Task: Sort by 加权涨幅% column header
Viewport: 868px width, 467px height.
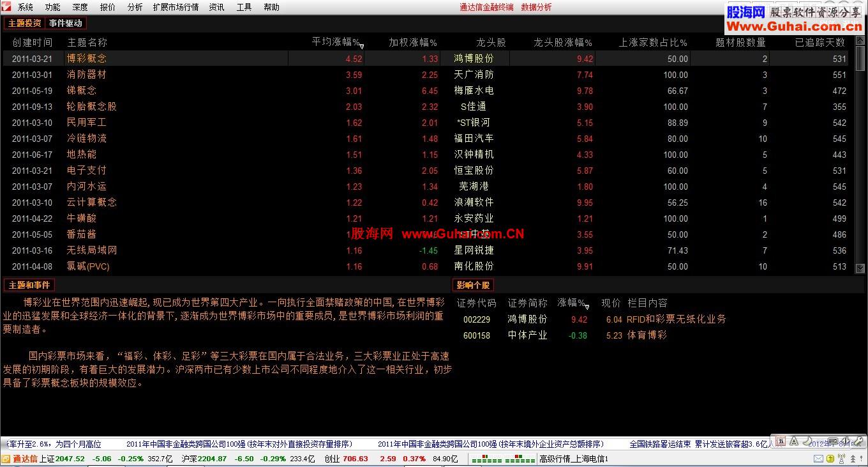Action: coord(413,42)
